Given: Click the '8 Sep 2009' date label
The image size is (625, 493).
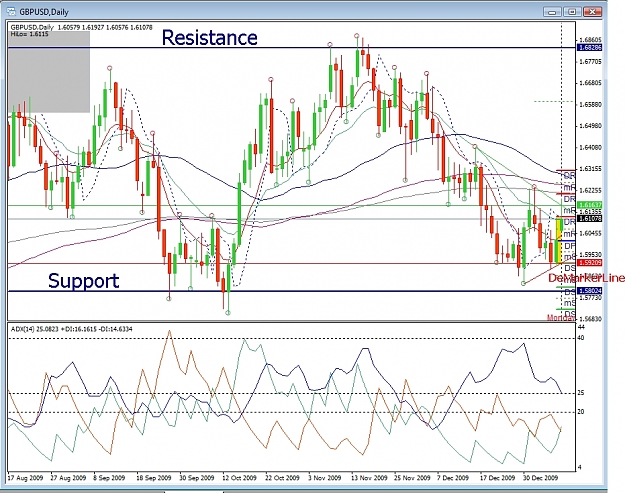Looking at the screenshot, I should pyautogui.click(x=109, y=477).
